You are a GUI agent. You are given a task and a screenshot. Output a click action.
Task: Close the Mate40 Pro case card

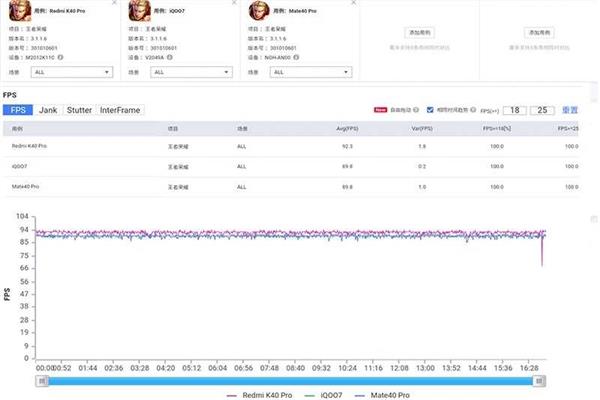point(354,2)
